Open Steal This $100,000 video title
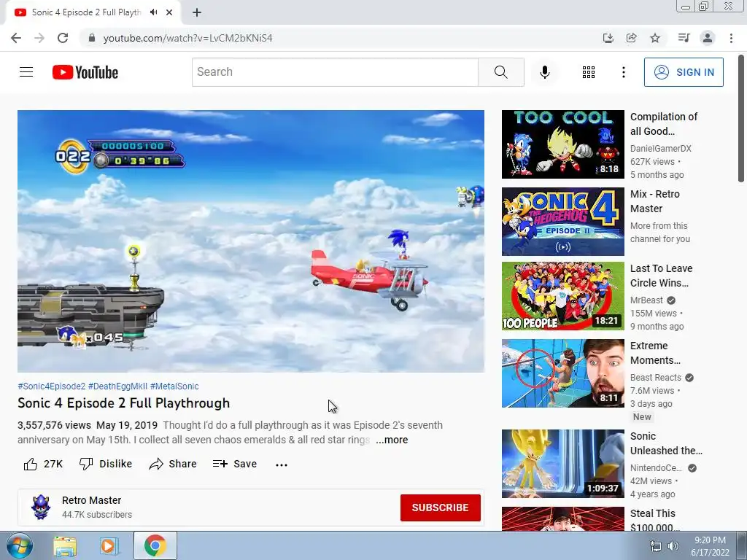The height and width of the screenshot is (560, 747). 654,520
